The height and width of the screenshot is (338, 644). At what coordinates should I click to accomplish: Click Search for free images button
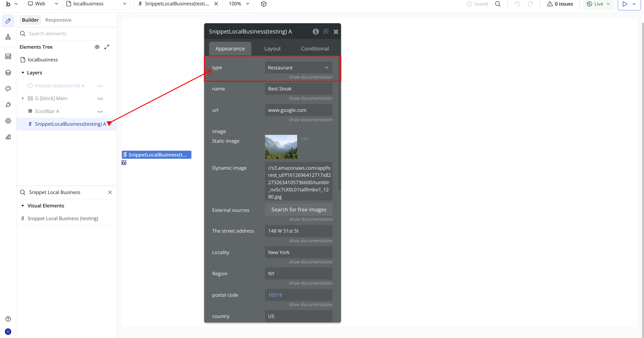pyautogui.click(x=299, y=209)
